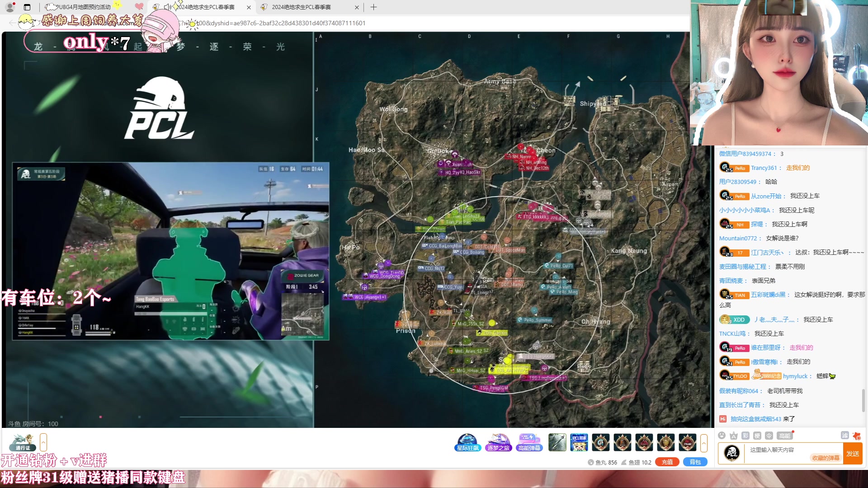Open the 通行证 pass icon
Image resolution: width=868 pixels, height=488 pixels.
pyautogui.click(x=23, y=442)
